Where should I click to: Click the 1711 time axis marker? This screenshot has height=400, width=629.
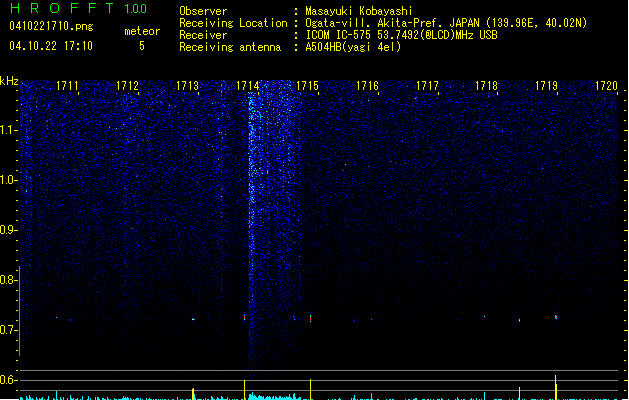pos(67,86)
